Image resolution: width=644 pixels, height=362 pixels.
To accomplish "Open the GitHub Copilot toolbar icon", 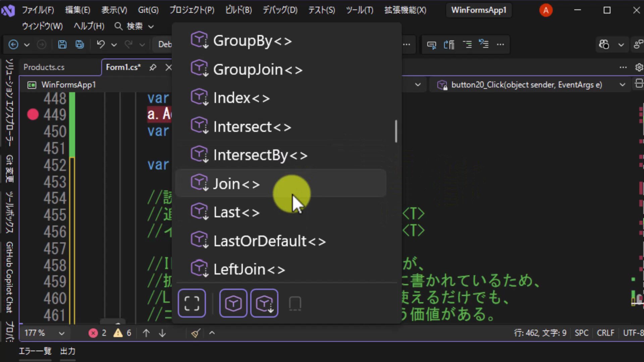I will tap(604, 44).
